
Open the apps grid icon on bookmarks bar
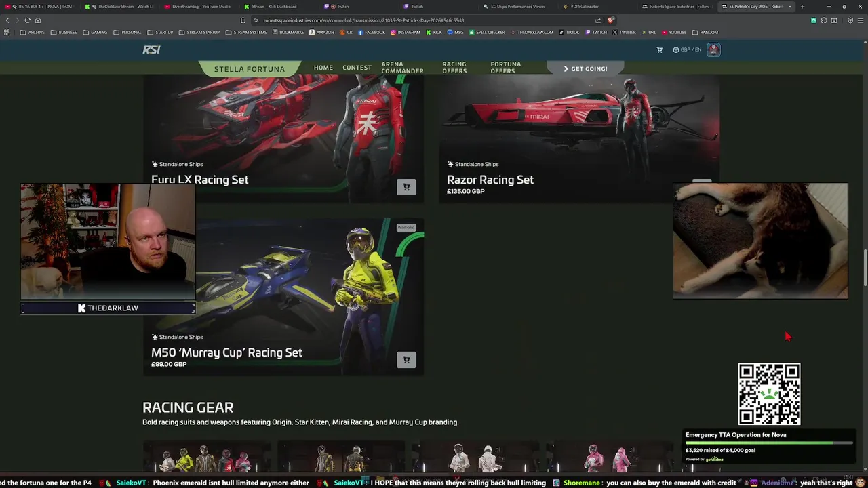tap(7, 32)
